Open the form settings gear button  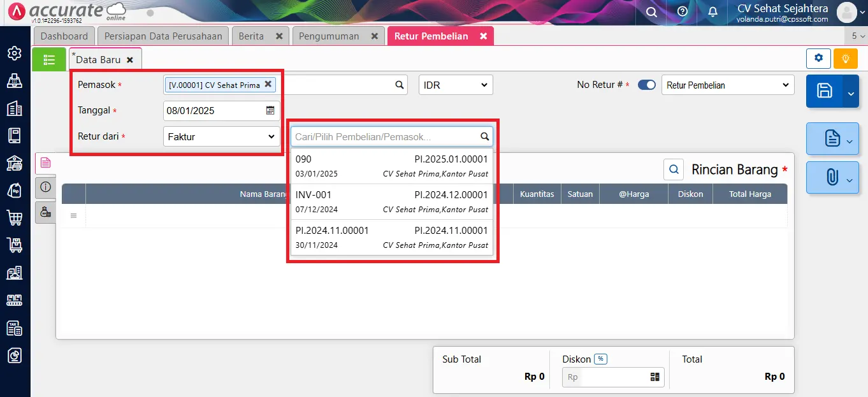(818, 58)
